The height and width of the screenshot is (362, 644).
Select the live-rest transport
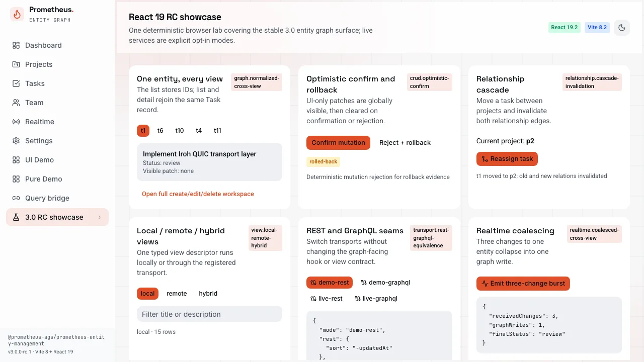pyautogui.click(x=327, y=299)
